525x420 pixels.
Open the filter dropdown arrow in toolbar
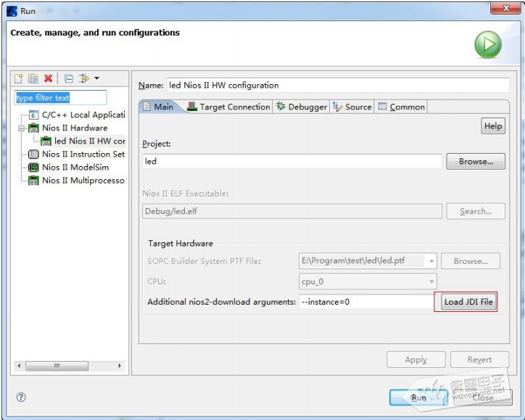[97, 78]
